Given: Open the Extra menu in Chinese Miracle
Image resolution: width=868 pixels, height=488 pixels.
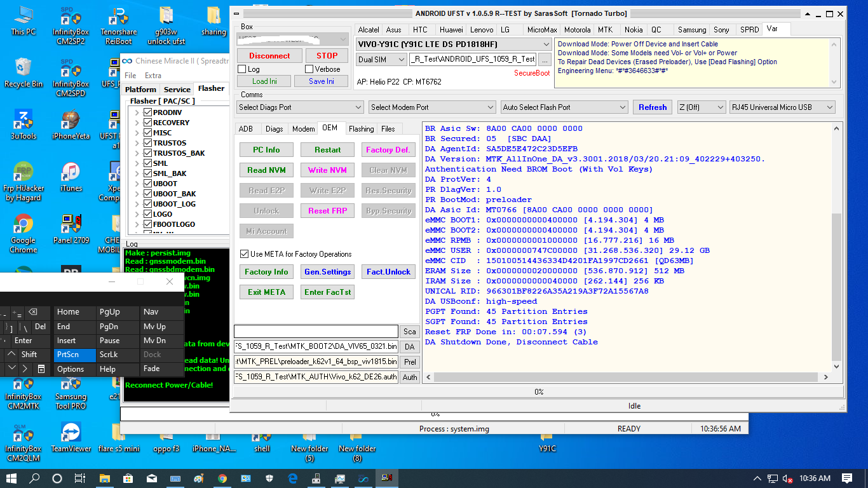Looking at the screenshot, I should tap(153, 76).
